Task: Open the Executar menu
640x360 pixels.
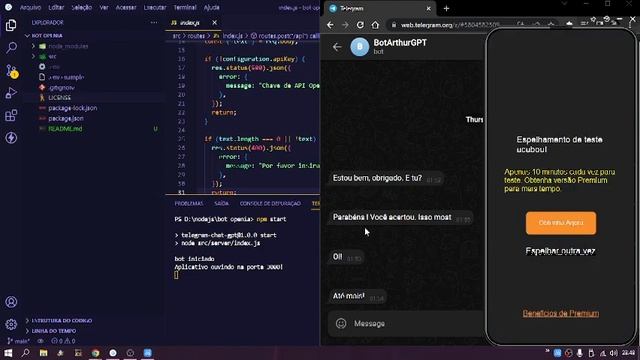Action: (x=155, y=7)
